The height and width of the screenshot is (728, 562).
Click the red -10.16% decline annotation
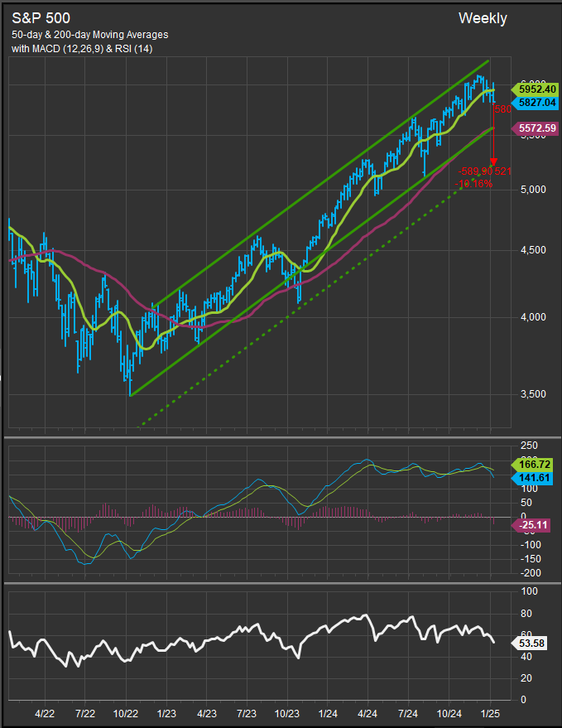click(x=473, y=184)
